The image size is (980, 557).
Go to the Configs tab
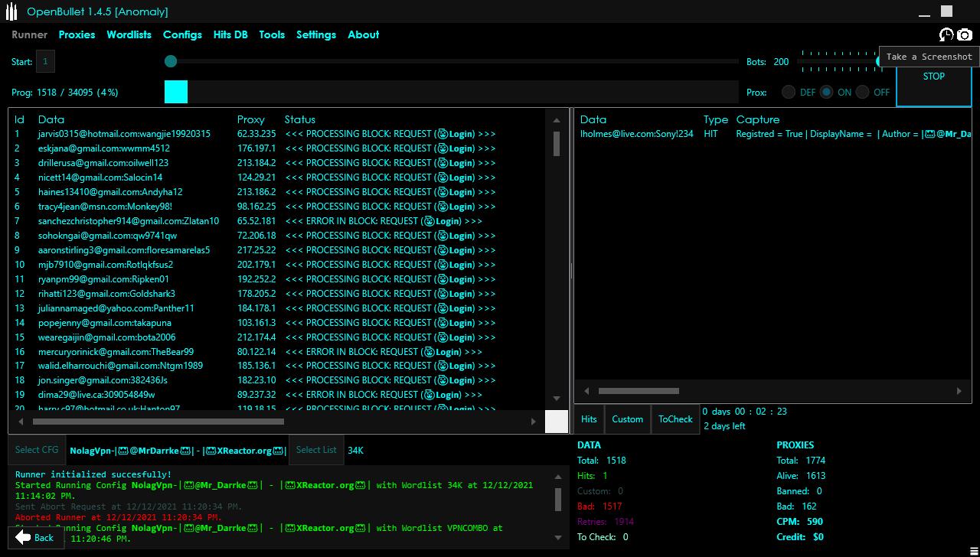[182, 34]
